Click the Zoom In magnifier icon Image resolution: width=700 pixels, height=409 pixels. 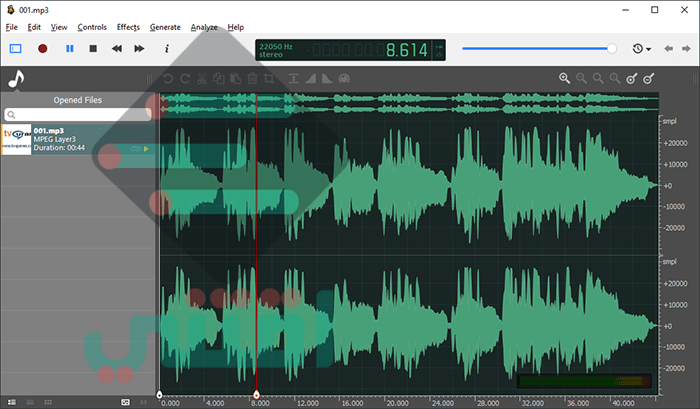point(564,79)
